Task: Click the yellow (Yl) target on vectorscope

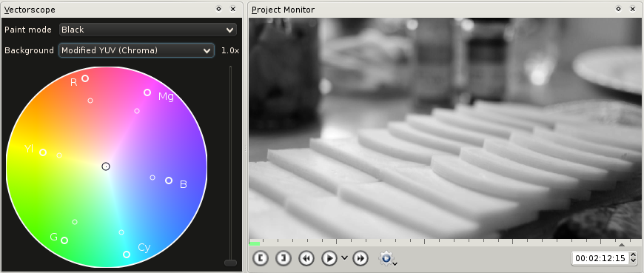Action: [x=43, y=152]
